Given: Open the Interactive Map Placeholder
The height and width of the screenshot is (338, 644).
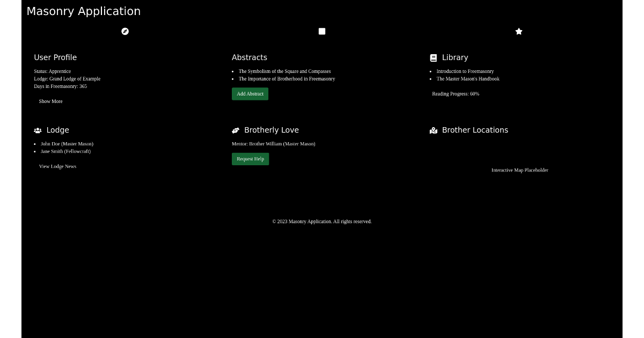Looking at the screenshot, I should [x=519, y=170].
